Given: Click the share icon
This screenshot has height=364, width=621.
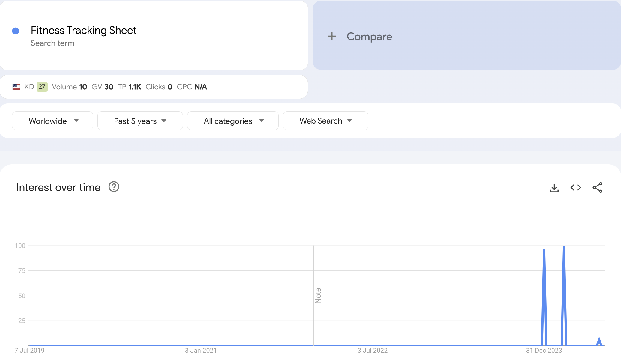Looking at the screenshot, I should (x=597, y=188).
